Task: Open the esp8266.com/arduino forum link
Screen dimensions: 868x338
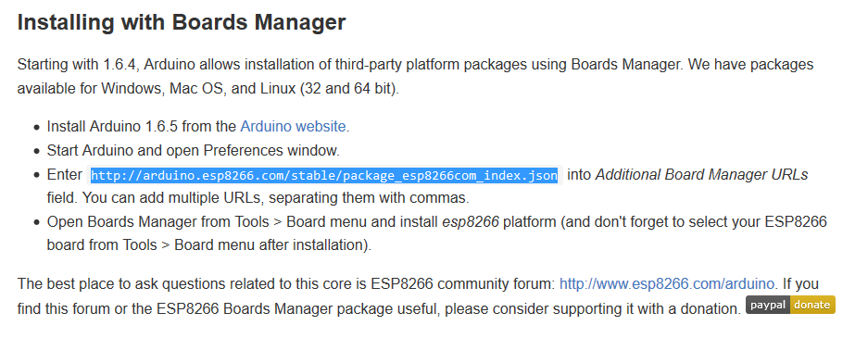Action: (x=666, y=284)
